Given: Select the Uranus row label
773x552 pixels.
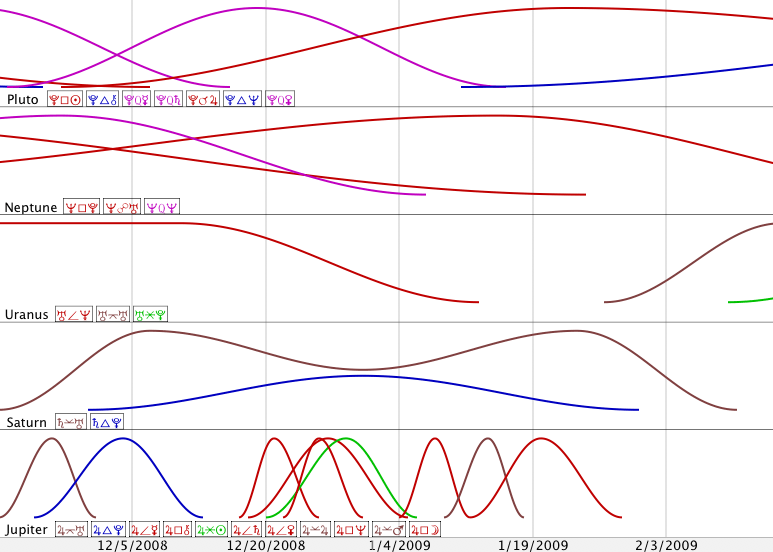Looking at the screenshot, I should [27, 315].
